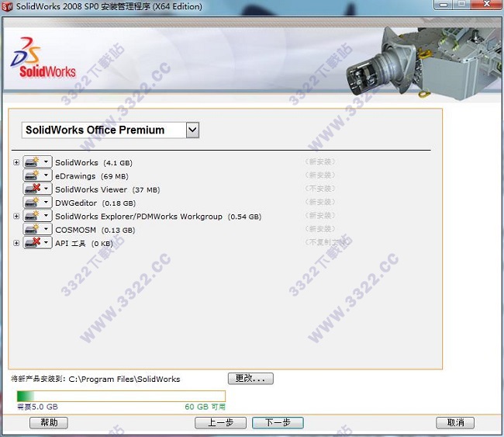This screenshot has height=437, width=504.
Task: Click the SolidWorks Viewer not-installed icon
Action: [33, 189]
